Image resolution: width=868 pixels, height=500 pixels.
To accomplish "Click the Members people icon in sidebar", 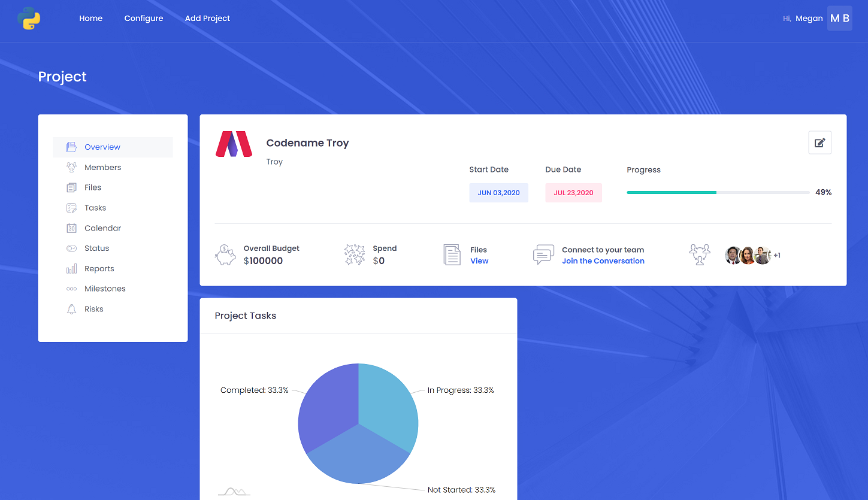I will [x=71, y=167].
